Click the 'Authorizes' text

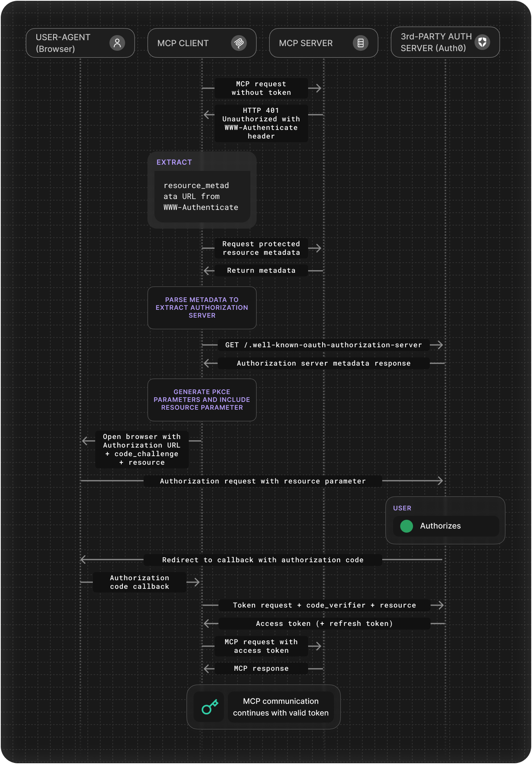point(440,526)
